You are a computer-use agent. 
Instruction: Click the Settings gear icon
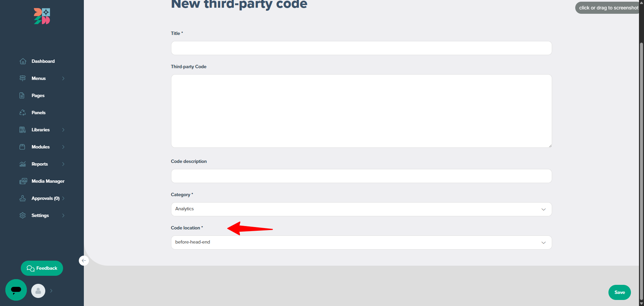pos(22,215)
